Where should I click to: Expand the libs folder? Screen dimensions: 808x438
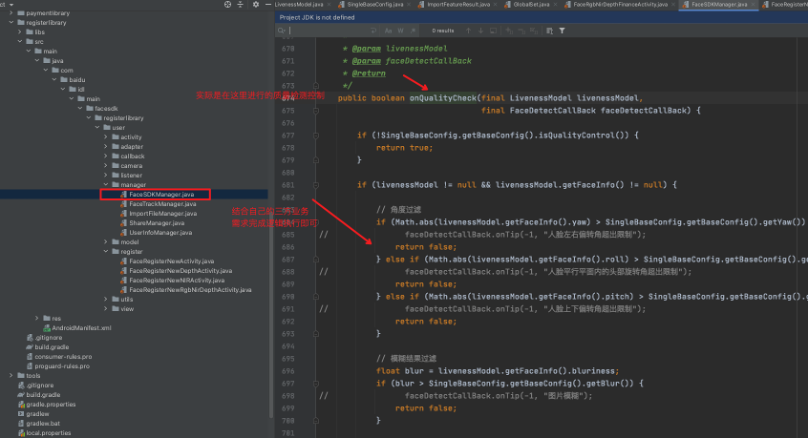(x=20, y=32)
